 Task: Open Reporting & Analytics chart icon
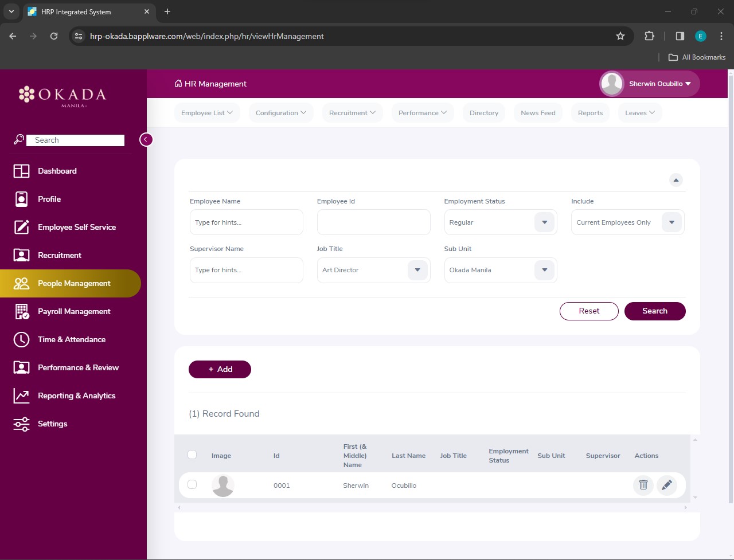pos(21,395)
